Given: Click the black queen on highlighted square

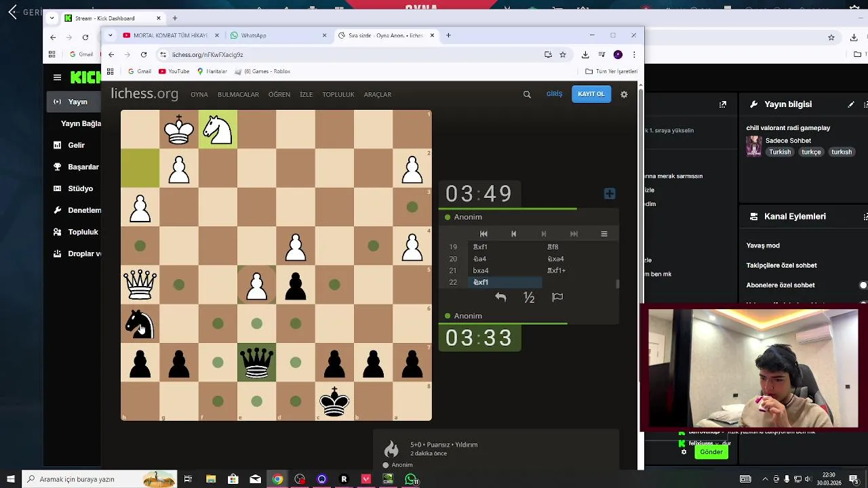Looking at the screenshot, I should [256, 363].
